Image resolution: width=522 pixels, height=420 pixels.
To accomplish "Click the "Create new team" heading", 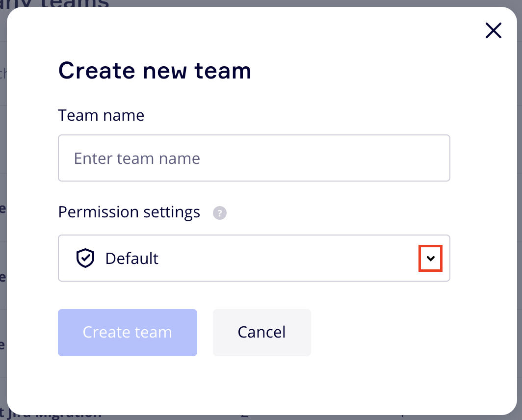I will click(155, 71).
